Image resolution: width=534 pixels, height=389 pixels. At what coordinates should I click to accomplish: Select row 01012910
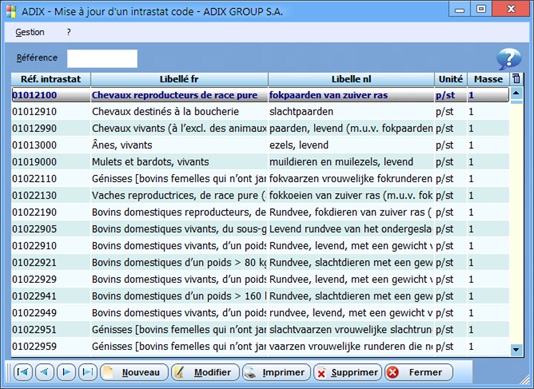point(260,112)
